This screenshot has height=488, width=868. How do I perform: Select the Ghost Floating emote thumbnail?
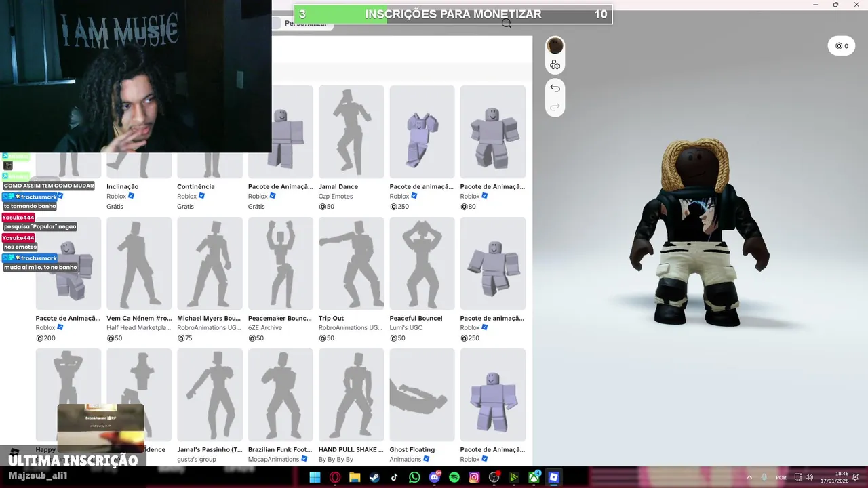[x=422, y=395]
